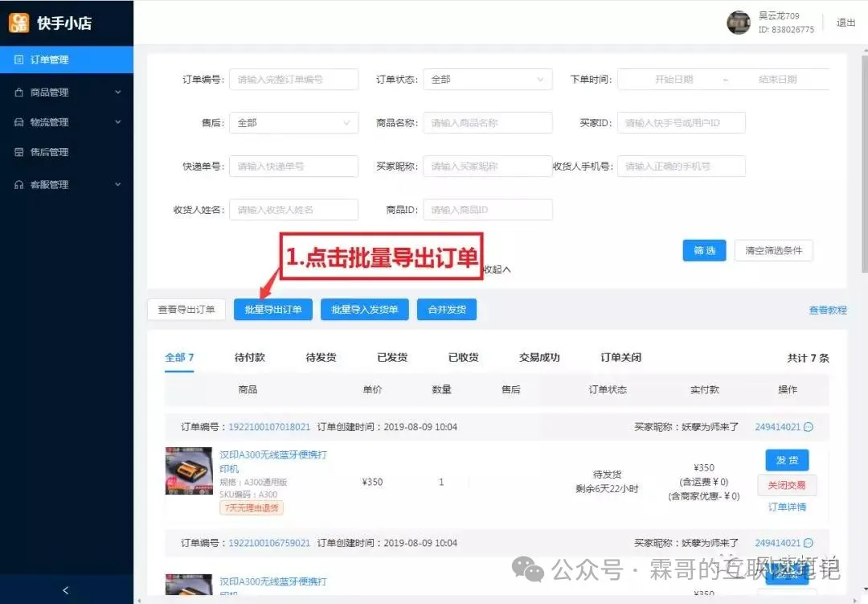The width and height of the screenshot is (868, 604).
Task: Click the 订单管理 sidebar icon
Action: [x=19, y=60]
